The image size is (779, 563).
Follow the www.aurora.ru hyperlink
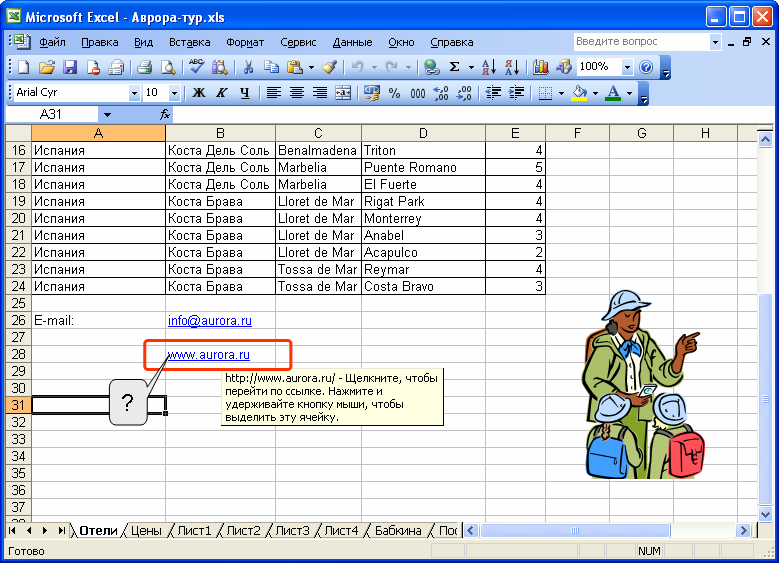tap(209, 354)
